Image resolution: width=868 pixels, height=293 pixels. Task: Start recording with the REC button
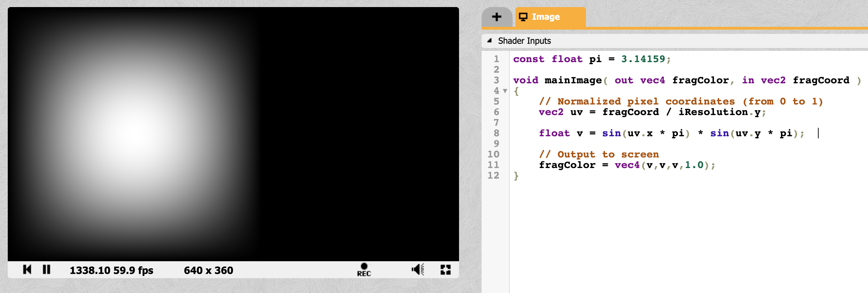point(364,270)
